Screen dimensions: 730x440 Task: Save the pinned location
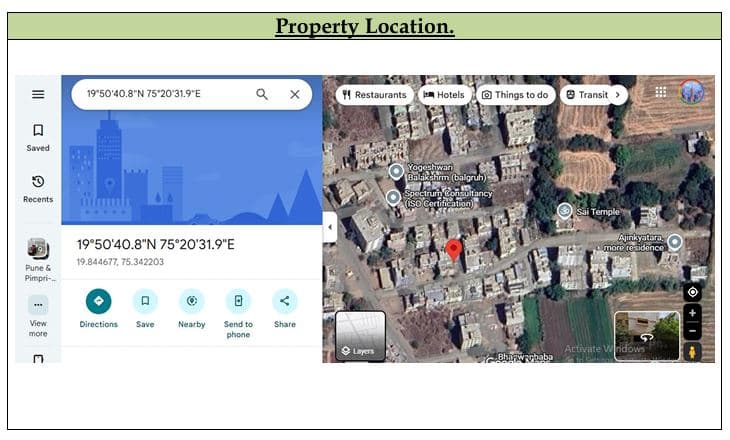145,309
